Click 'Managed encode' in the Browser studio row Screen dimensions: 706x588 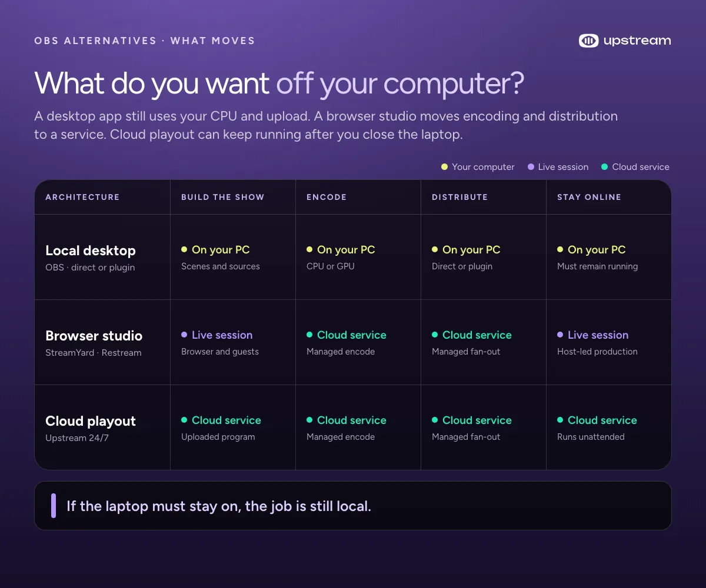(341, 352)
